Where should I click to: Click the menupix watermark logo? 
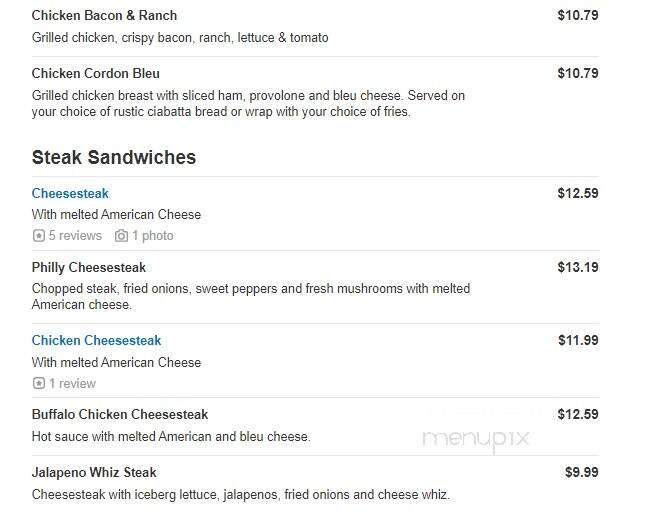(x=475, y=438)
